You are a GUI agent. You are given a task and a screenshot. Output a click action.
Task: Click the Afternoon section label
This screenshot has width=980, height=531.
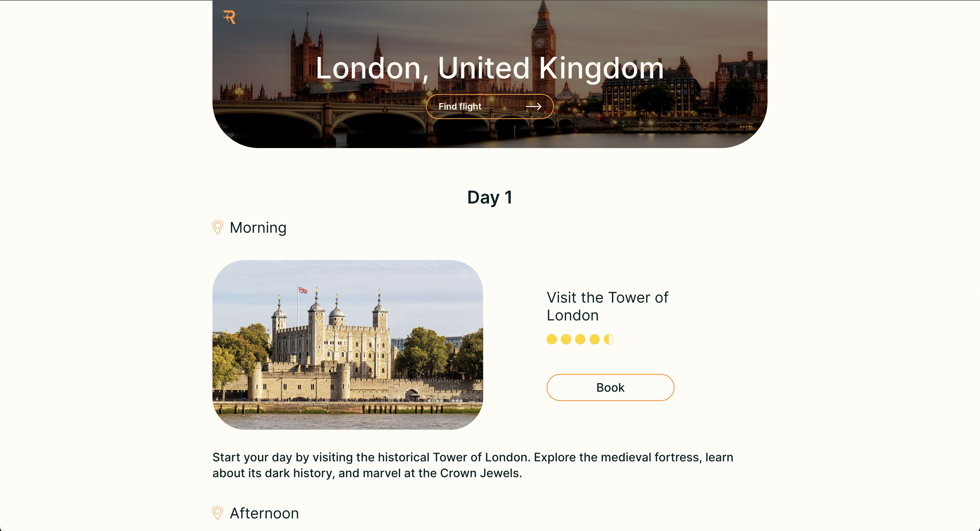coord(264,513)
